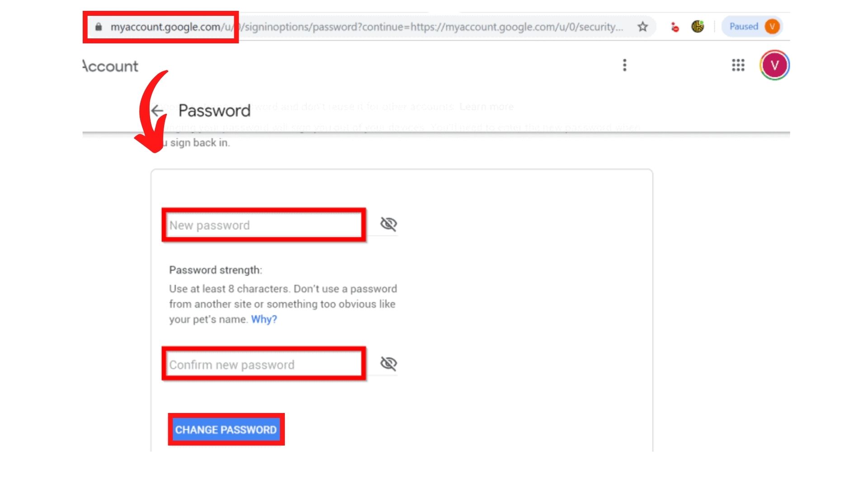Viewport: 868px width, 488px height.
Task: Show the New password text
Action: pos(388,224)
